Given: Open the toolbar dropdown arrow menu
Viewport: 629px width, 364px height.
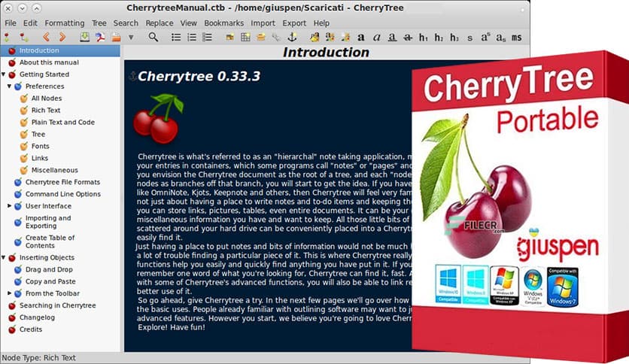Looking at the screenshot, I should click(131, 38).
